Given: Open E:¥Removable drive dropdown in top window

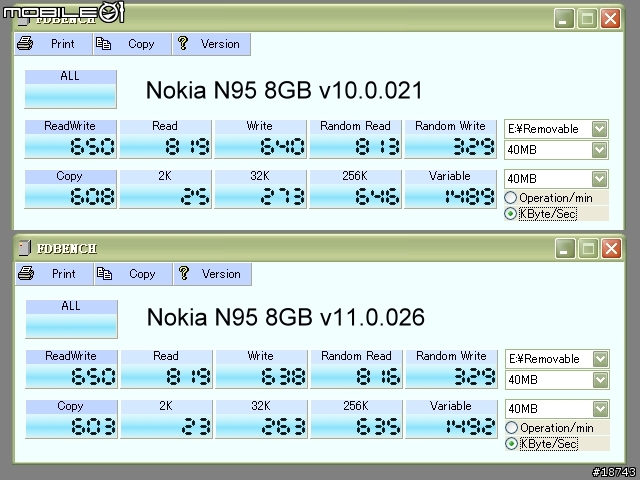Looking at the screenshot, I should (x=599, y=129).
